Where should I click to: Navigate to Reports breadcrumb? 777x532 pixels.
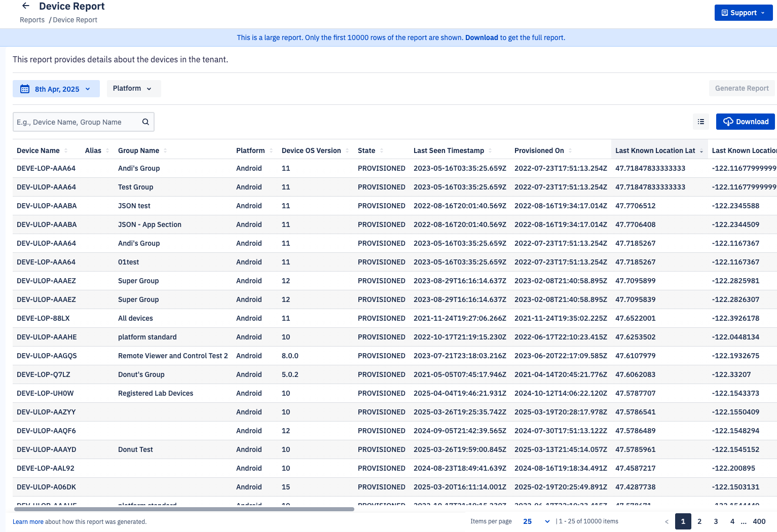pyautogui.click(x=32, y=20)
